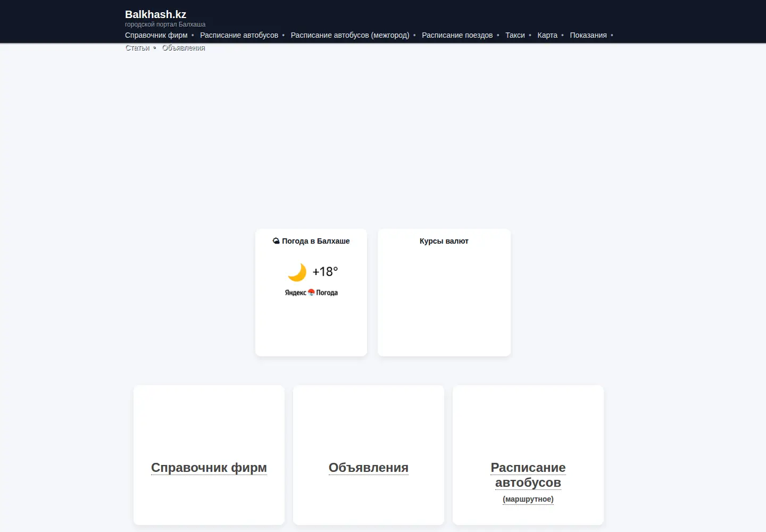
Task: Open the Balkhash.kz site logo link
Action: (x=155, y=14)
